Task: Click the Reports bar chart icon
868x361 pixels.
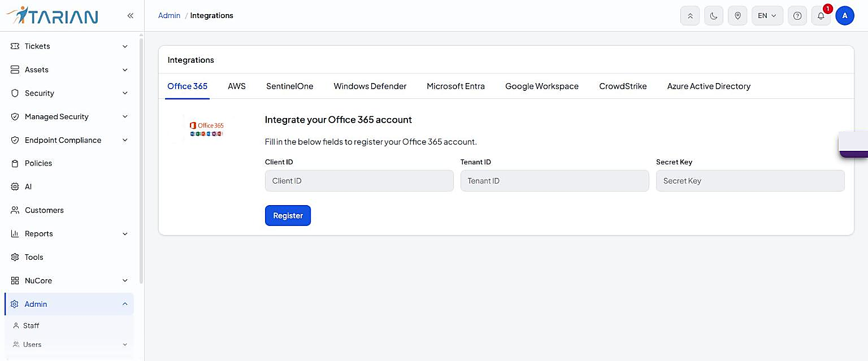Action: (x=15, y=233)
